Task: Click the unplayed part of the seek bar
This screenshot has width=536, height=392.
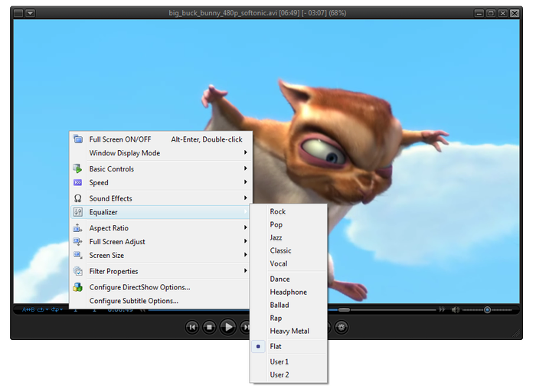Action: pyautogui.click(x=393, y=310)
